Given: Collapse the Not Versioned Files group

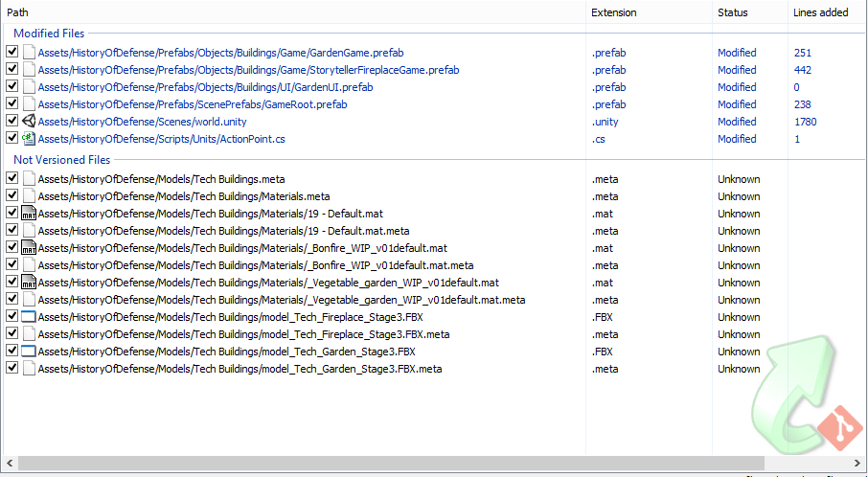Looking at the screenshot, I should [x=61, y=160].
